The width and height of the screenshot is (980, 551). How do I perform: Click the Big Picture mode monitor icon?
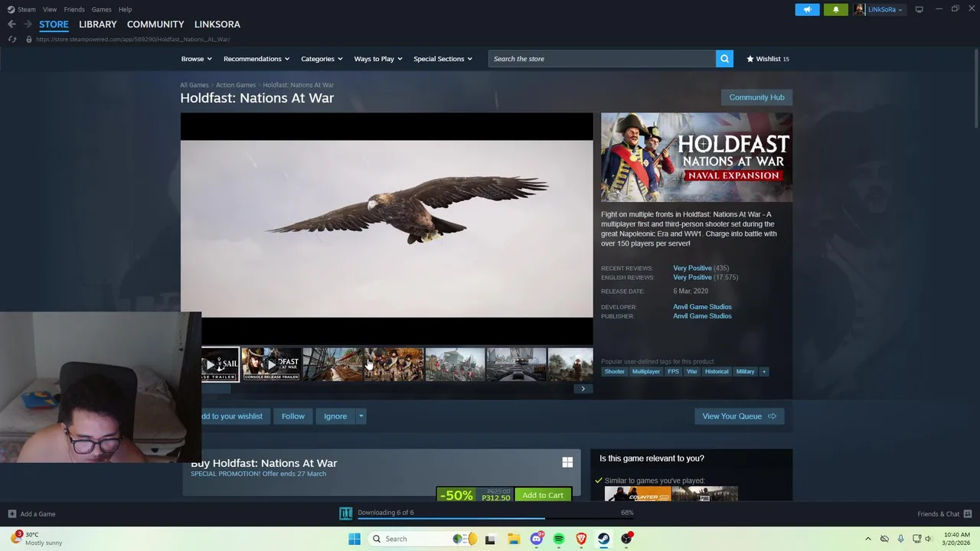919,9
